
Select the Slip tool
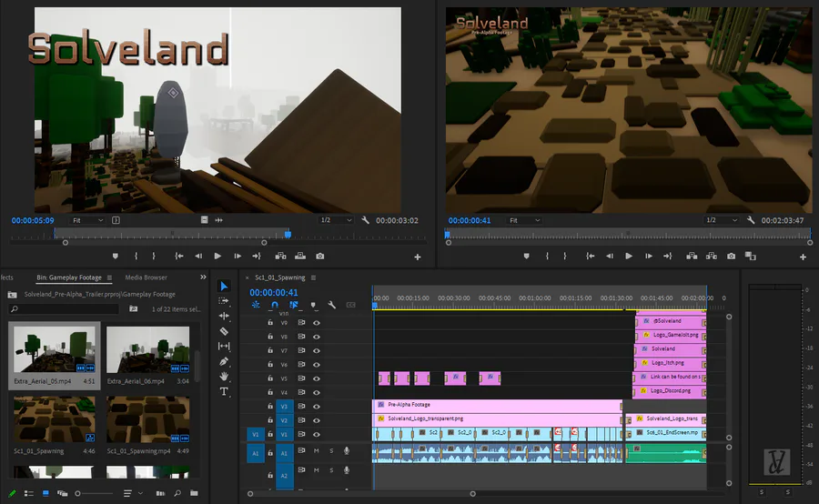224,346
